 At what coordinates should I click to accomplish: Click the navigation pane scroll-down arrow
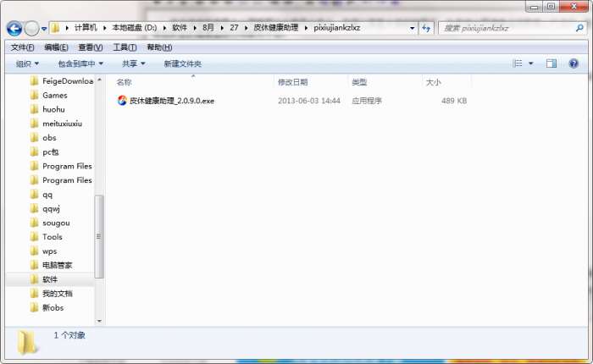point(99,321)
